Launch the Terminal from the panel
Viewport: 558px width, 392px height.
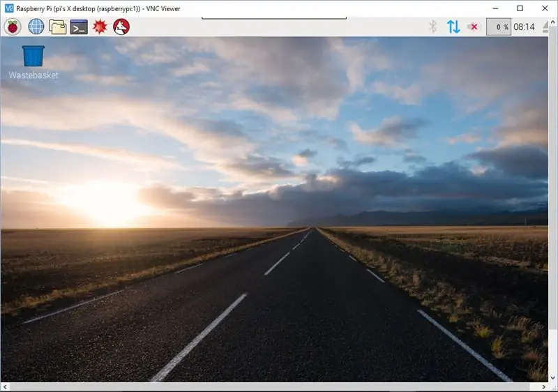click(x=79, y=27)
